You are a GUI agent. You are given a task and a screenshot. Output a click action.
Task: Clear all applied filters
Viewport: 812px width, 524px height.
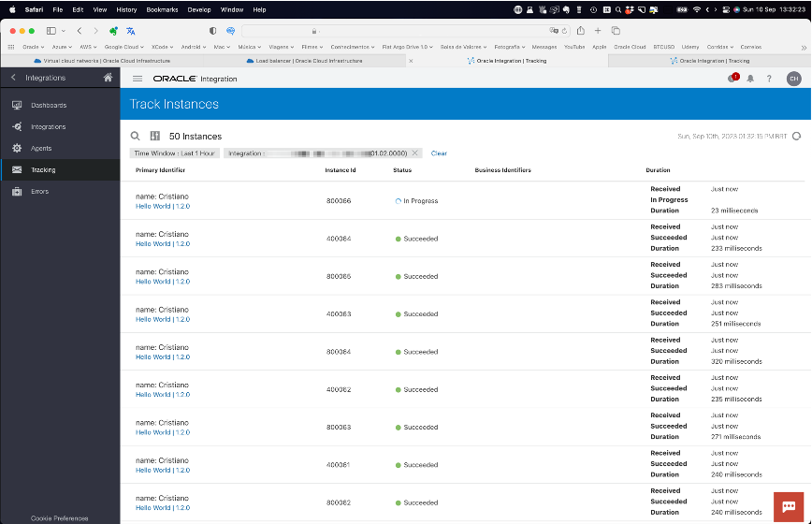coord(439,153)
